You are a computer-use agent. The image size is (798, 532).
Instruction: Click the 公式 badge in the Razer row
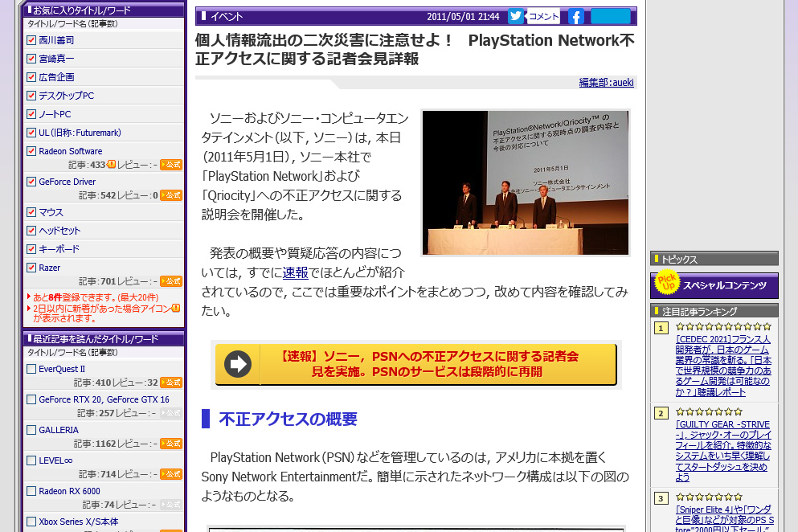171,281
